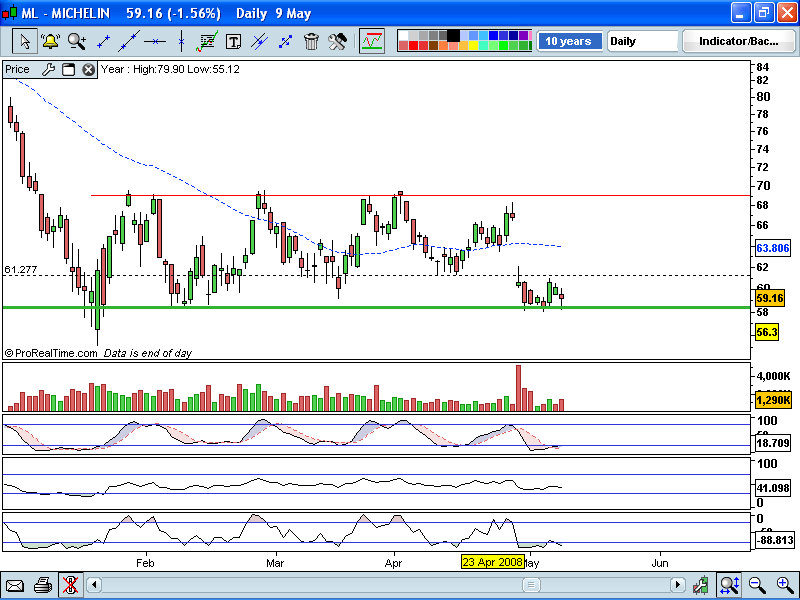Select the long trend line drawing tool
The width and height of the screenshot is (800, 600).
click(129, 41)
